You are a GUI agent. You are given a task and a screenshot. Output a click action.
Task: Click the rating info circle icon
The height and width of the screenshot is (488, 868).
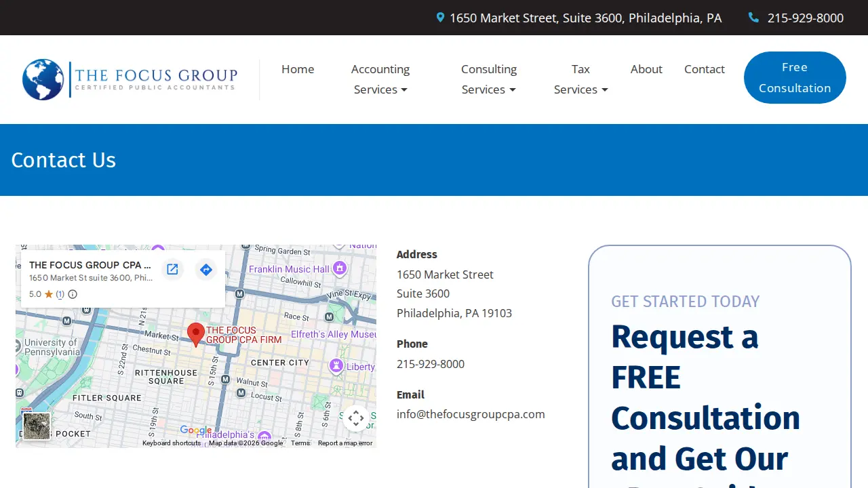[73, 294]
